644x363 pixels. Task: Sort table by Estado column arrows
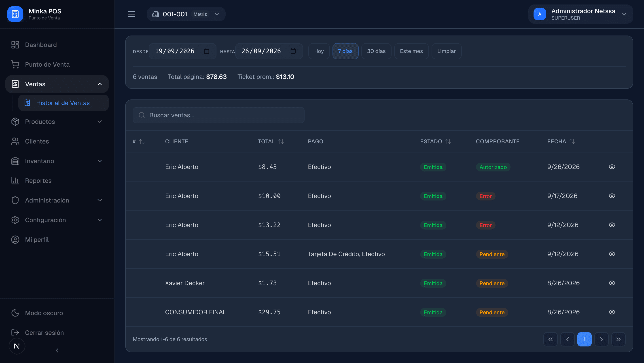(x=448, y=141)
